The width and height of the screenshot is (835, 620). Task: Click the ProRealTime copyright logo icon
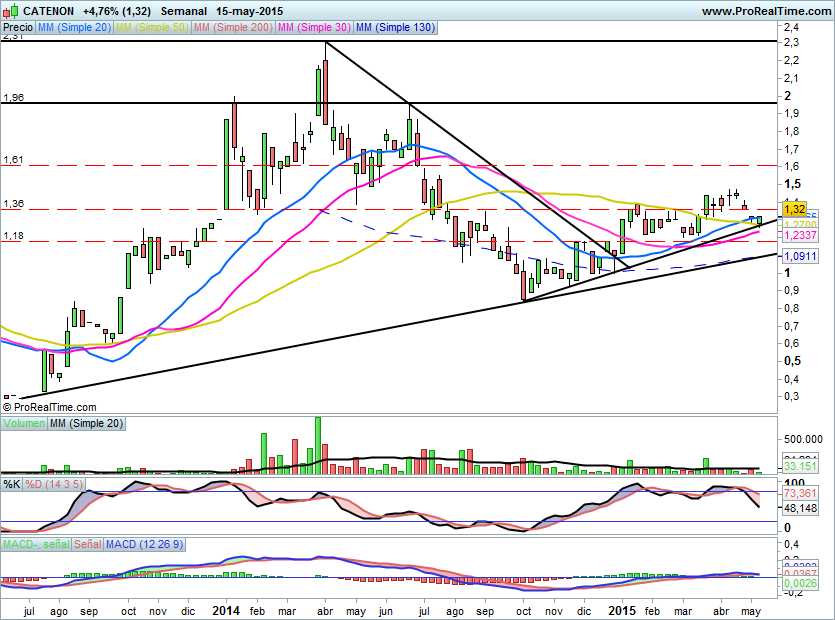pos(8,407)
